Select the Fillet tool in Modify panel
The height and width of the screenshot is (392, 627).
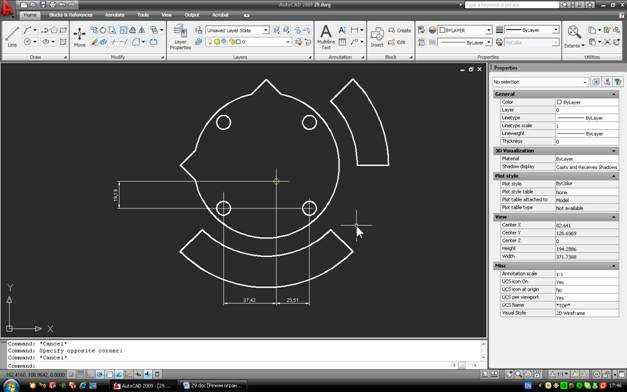click(x=136, y=42)
